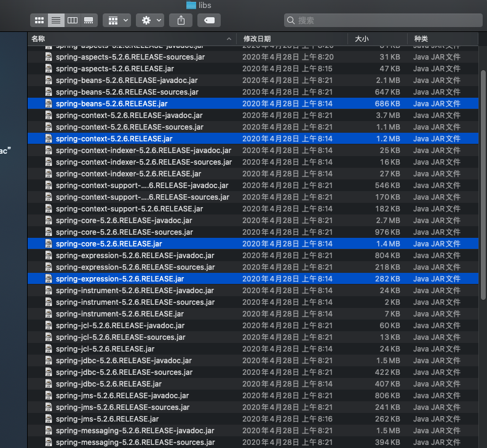Open the gear action menu

coord(150,20)
